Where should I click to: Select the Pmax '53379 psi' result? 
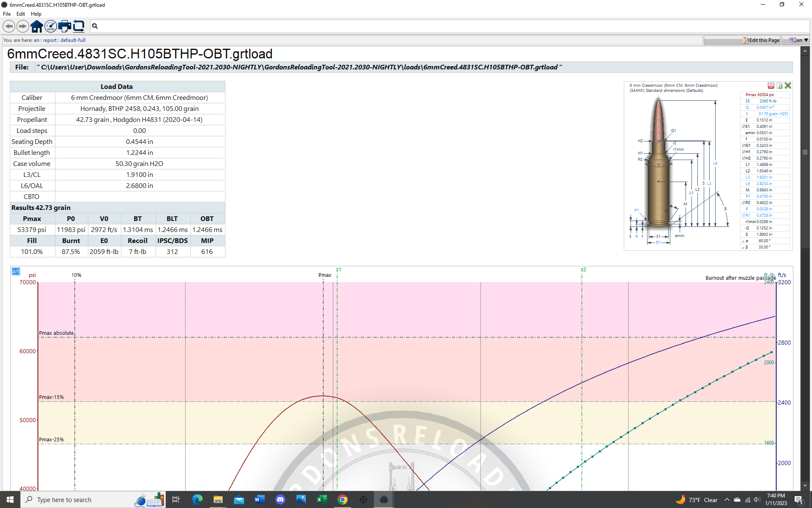coord(32,230)
